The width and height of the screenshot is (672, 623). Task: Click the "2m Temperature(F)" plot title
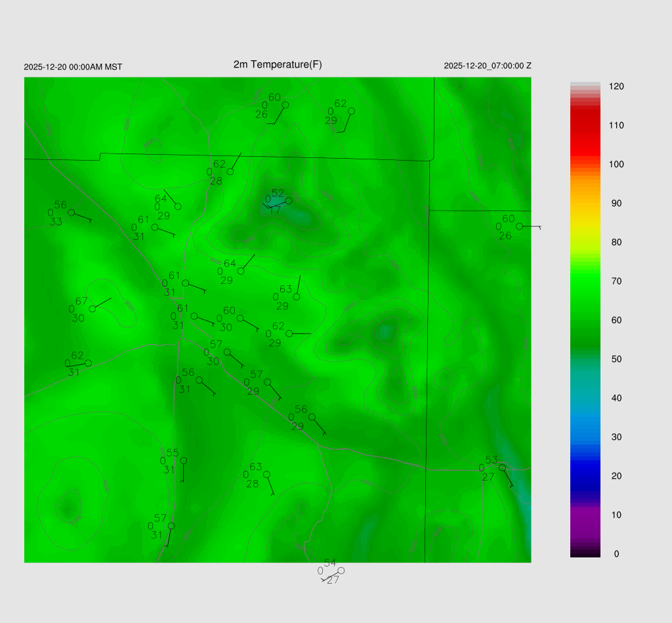(278, 64)
